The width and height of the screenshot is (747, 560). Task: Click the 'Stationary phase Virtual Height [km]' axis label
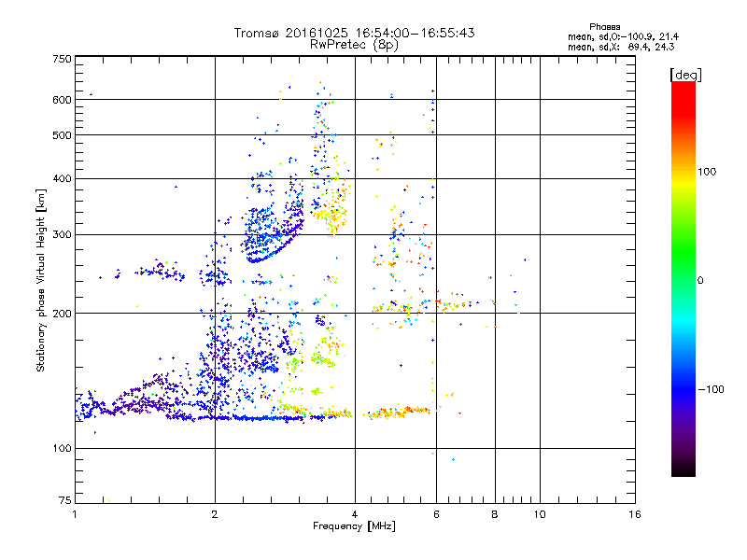click(41, 280)
